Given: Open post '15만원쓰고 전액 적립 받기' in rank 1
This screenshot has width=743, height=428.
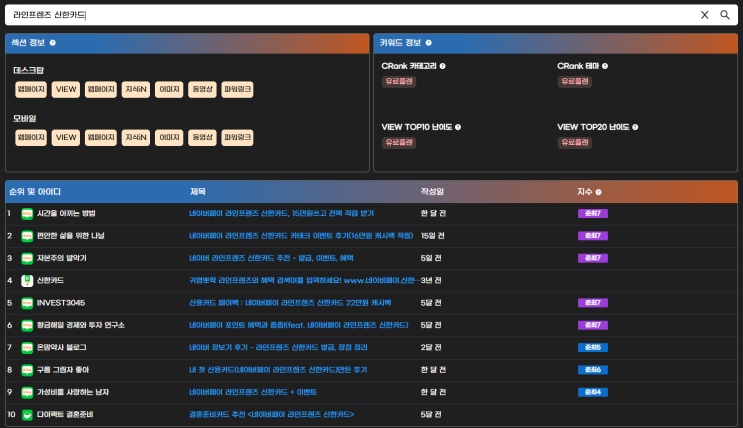Looking at the screenshot, I should pyautogui.click(x=281, y=213).
